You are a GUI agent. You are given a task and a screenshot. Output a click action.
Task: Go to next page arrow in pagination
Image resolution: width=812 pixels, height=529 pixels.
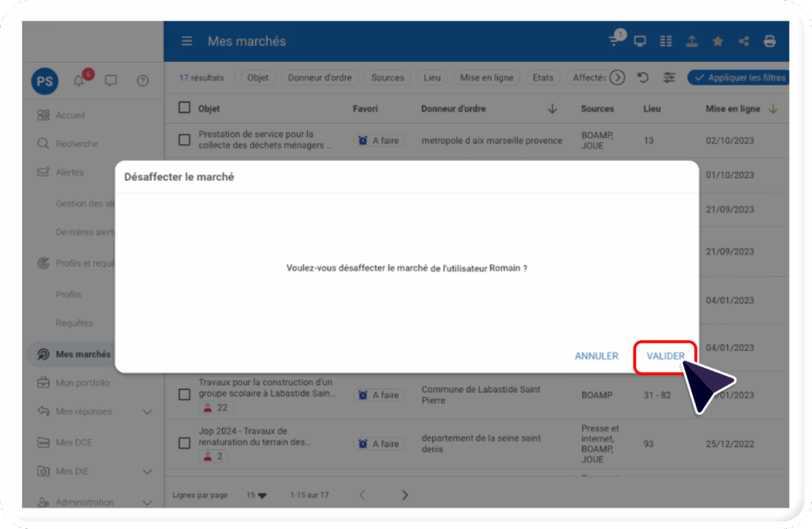[x=404, y=495]
